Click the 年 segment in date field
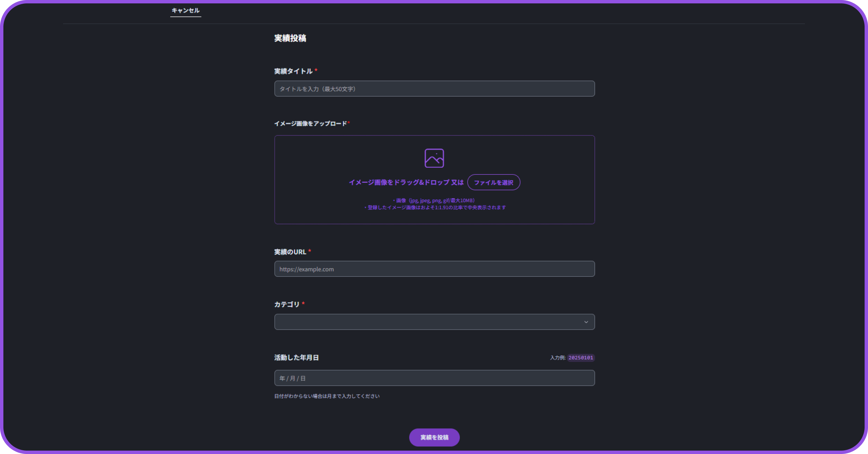868x454 pixels. [x=282, y=378]
